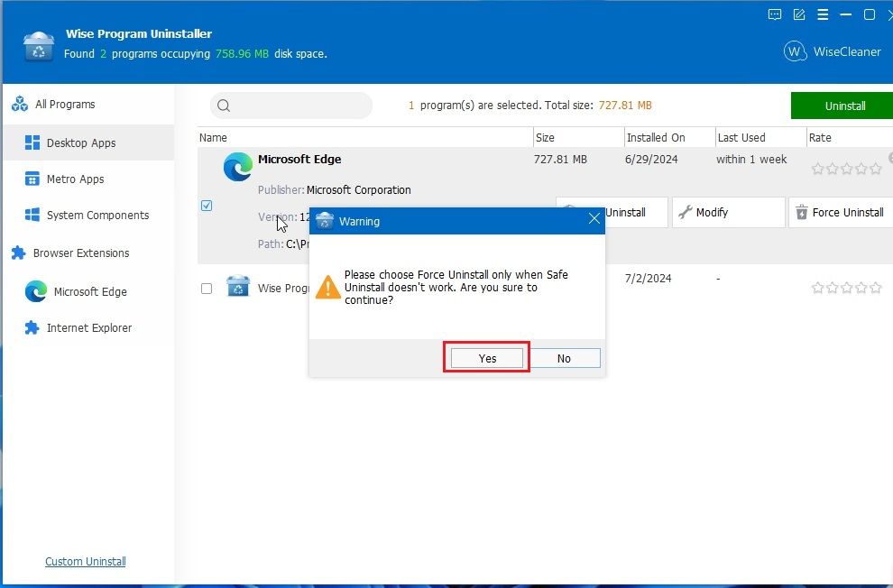Image resolution: width=893 pixels, height=588 pixels.
Task: Uncheck the Microsoft Edge selection checkbox
Action: (207, 206)
